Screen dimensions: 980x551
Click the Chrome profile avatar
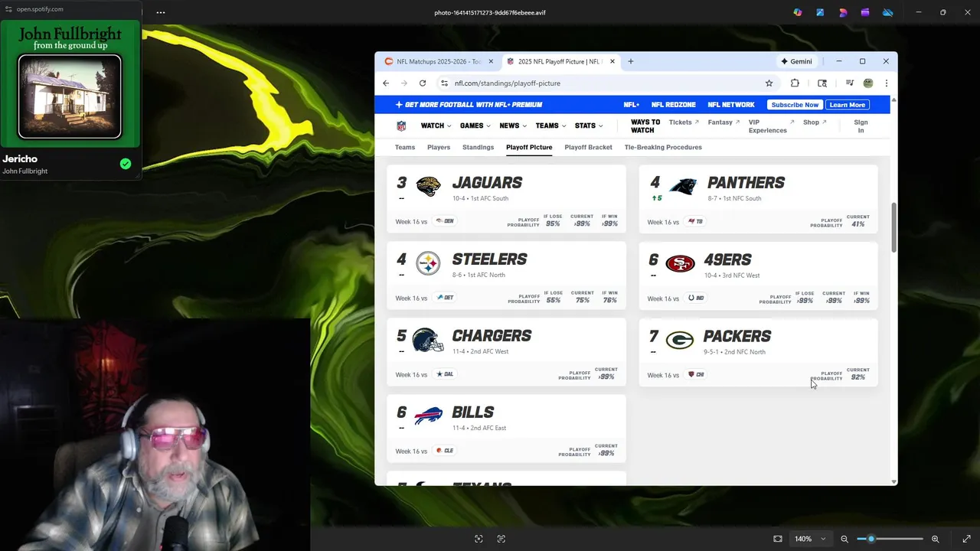point(868,83)
